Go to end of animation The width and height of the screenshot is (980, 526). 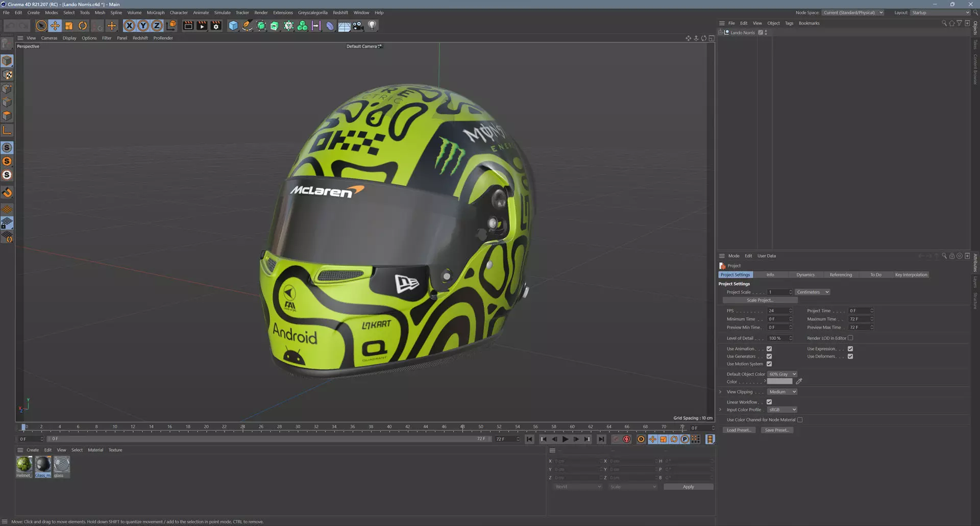pyautogui.click(x=601, y=439)
